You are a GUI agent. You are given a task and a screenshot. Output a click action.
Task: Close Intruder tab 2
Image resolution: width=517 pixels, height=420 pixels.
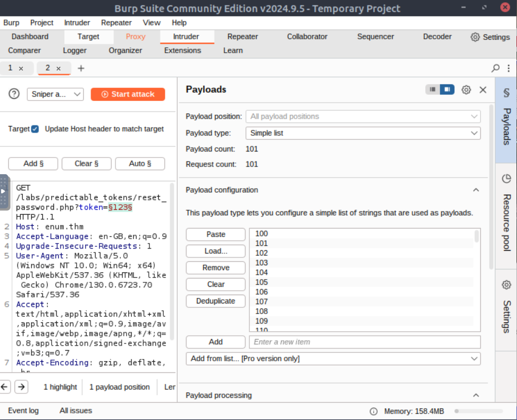click(58, 68)
